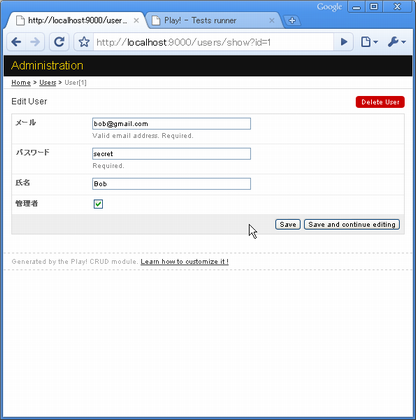Image resolution: width=416 pixels, height=420 pixels.
Task: Open the wrench tools menu
Action: coord(396,42)
